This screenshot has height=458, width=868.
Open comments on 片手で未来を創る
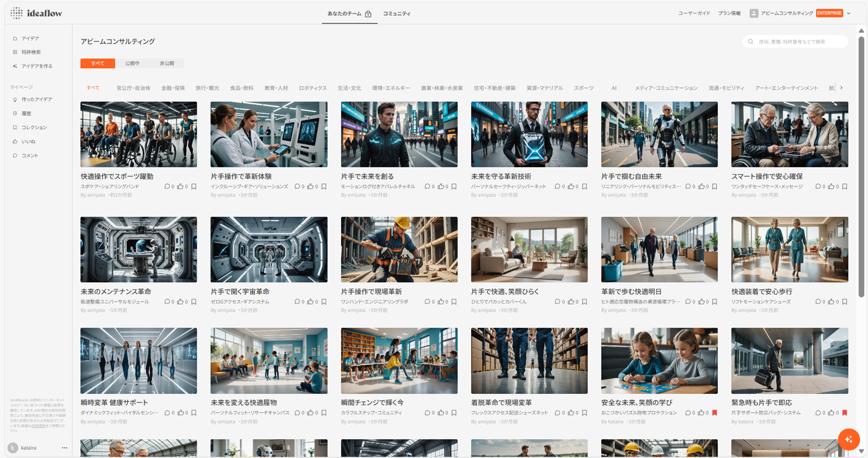pos(428,186)
